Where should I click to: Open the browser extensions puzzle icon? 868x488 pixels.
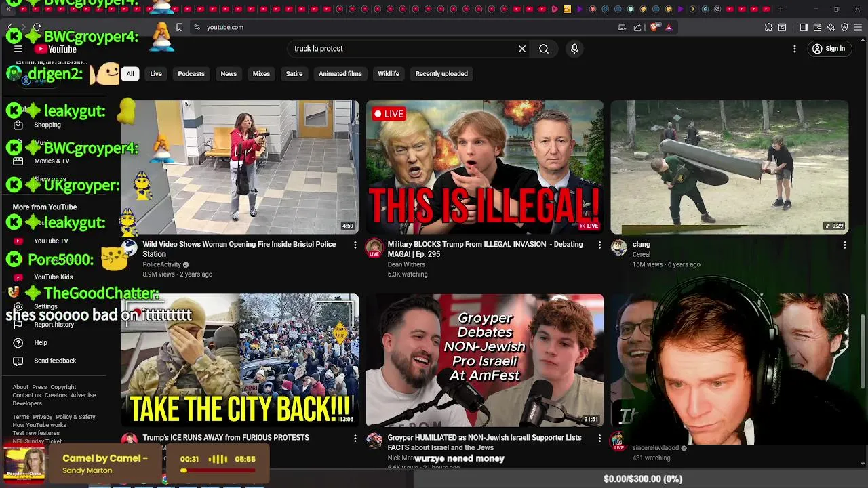click(768, 27)
